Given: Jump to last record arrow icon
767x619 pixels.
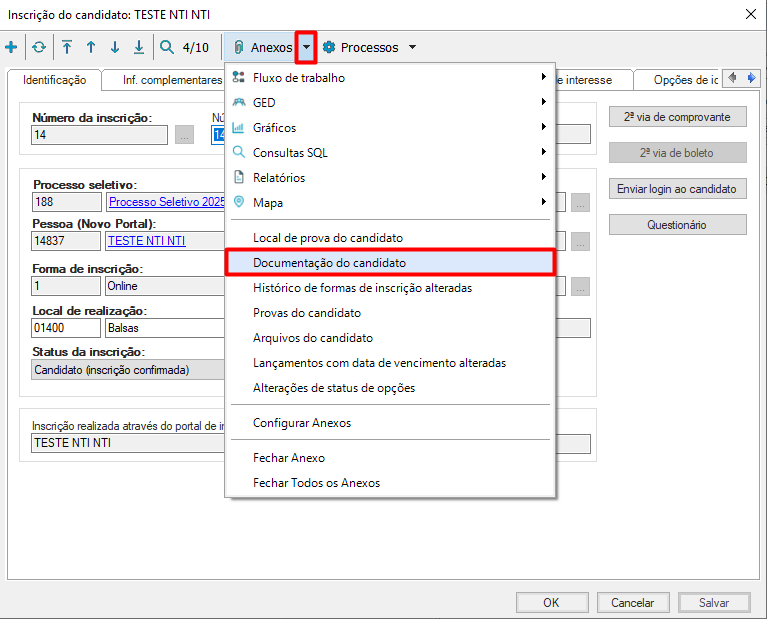Looking at the screenshot, I should (139, 47).
